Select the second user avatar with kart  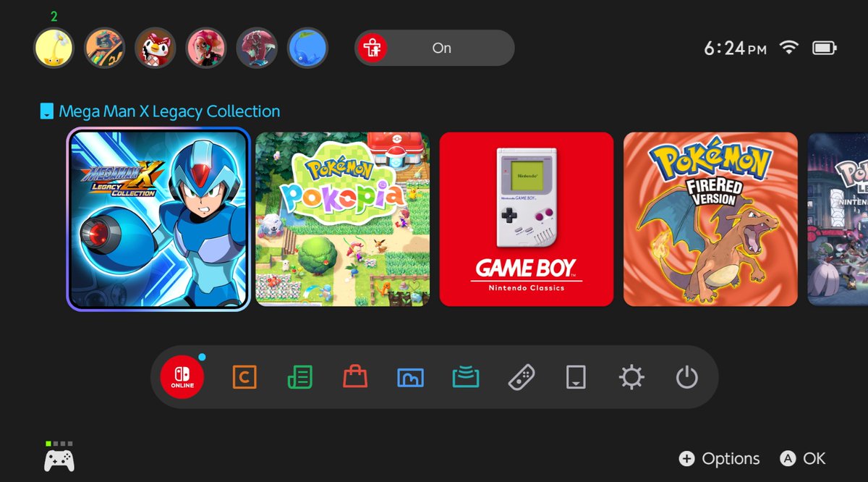click(105, 48)
